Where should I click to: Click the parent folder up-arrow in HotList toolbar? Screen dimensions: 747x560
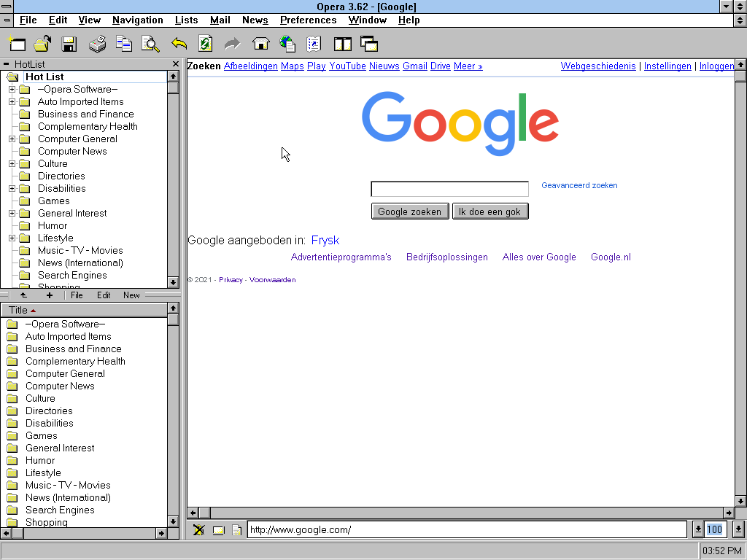click(x=23, y=295)
